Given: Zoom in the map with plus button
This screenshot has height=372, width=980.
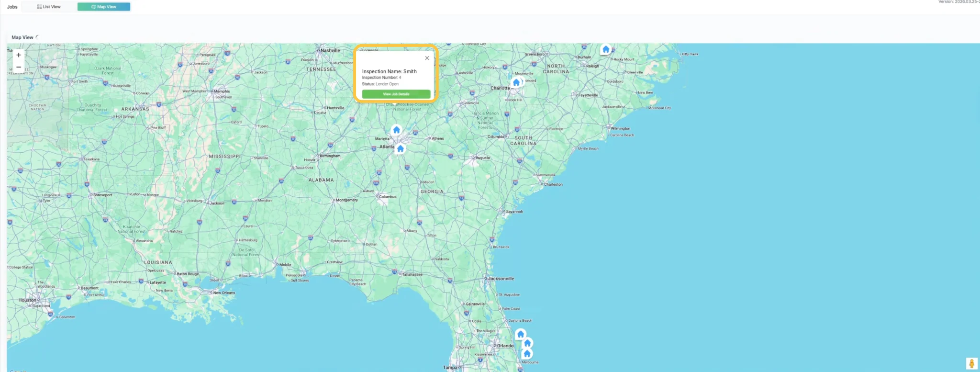Looking at the screenshot, I should pos(19,55).
